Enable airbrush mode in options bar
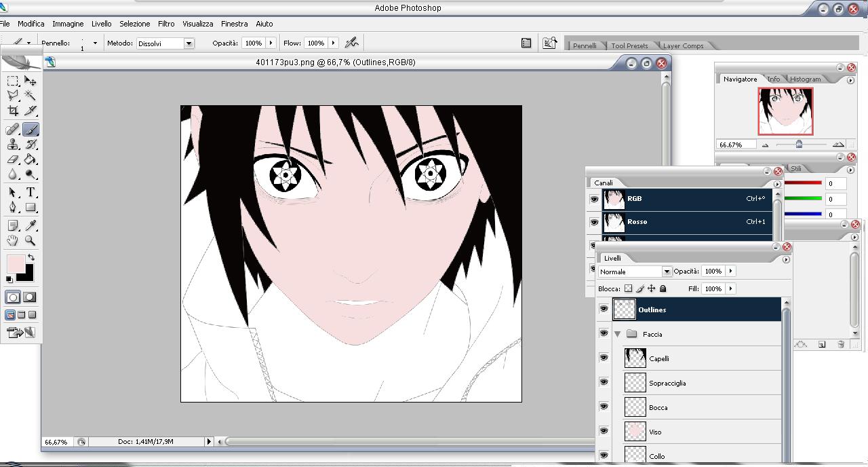 (351, 43)
